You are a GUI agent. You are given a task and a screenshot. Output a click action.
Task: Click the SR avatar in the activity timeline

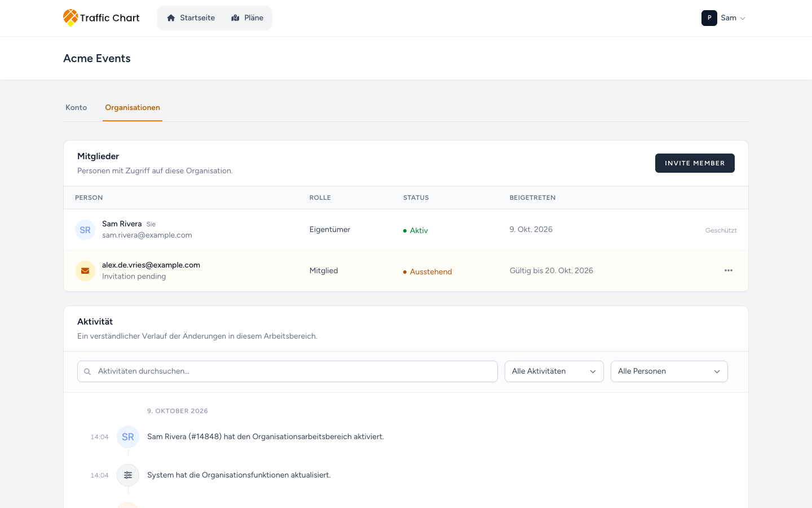tap(128, 437)
